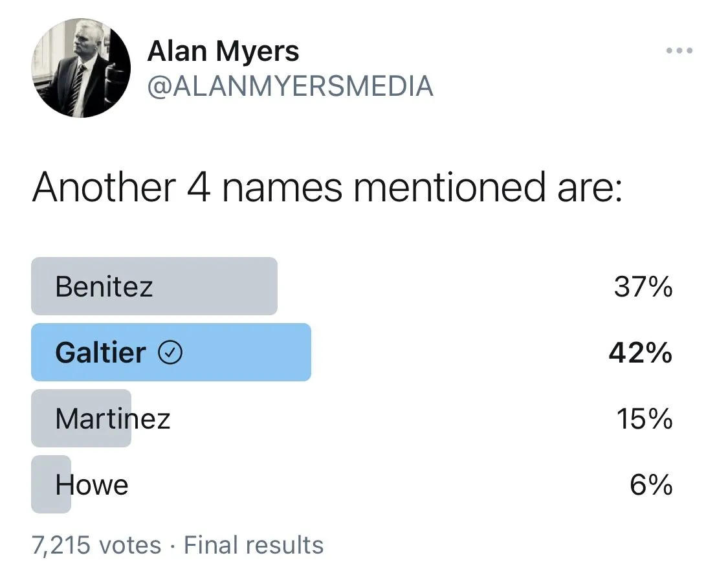The width and height of the screenshot is (728, 573).
Task: Open the three-dot more options menu
Action: pyautogui.click(x=679, y=51)
